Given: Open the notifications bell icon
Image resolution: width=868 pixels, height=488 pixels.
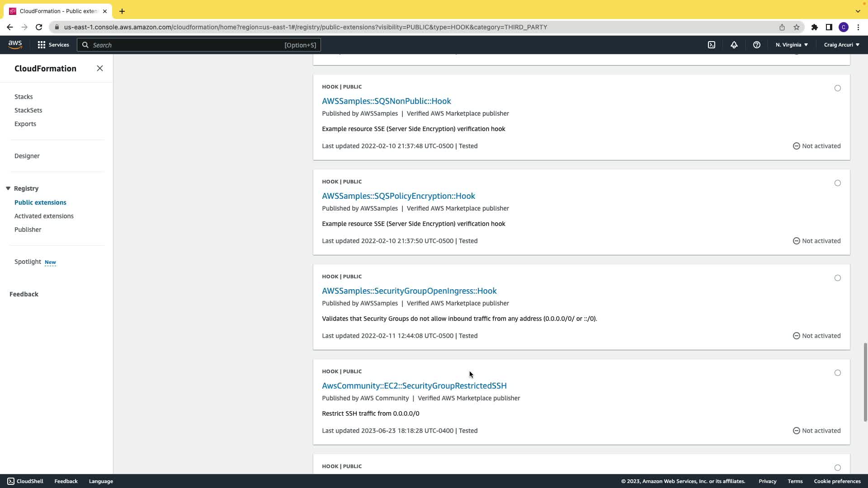Looking at the screenshot, I should click(x=734, y=45).
